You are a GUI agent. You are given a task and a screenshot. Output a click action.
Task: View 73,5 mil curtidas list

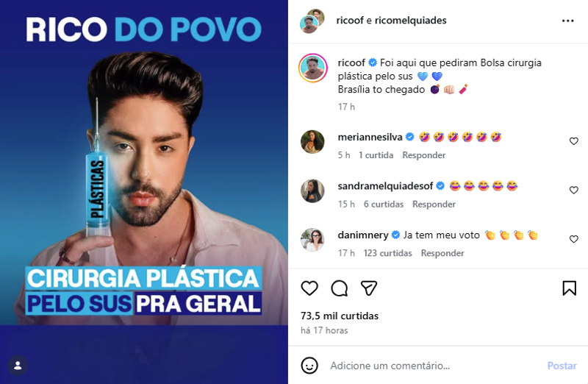click(340, 316)
